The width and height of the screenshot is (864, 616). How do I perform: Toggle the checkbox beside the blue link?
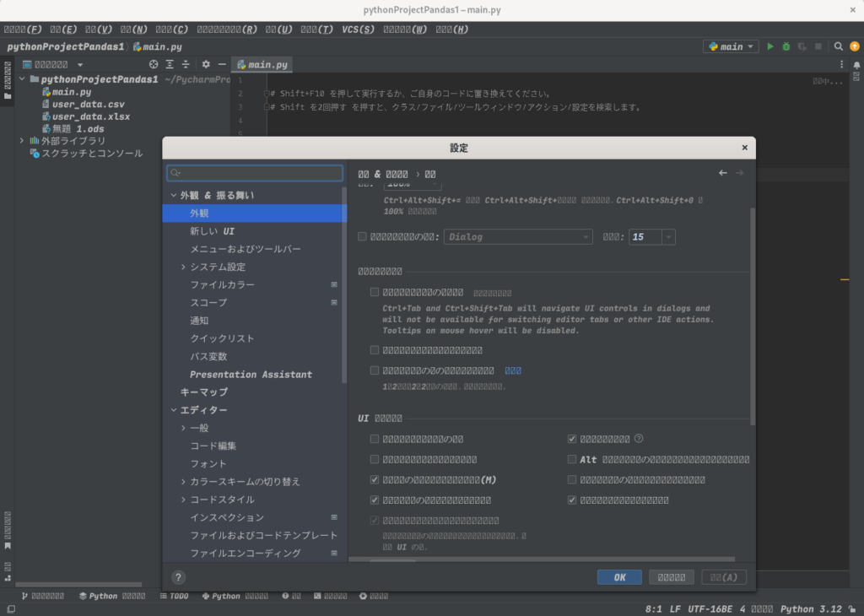(x=375, y=370)
